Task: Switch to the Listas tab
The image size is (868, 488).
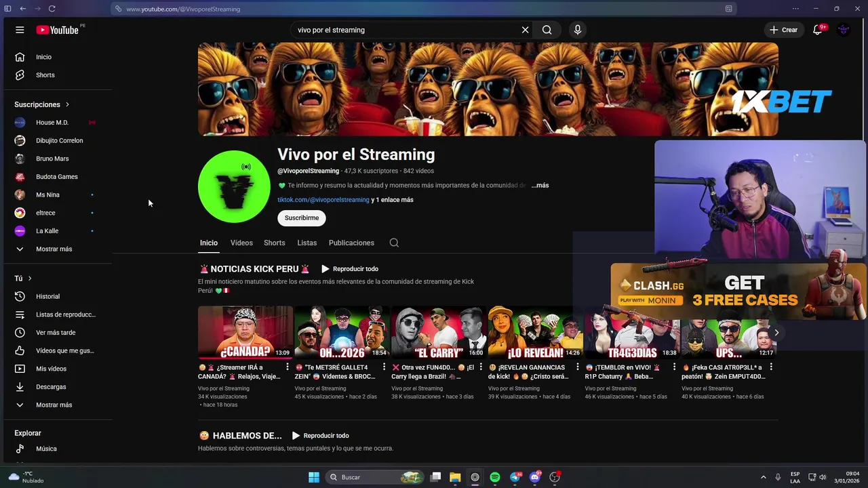Action: click(307, 243)
